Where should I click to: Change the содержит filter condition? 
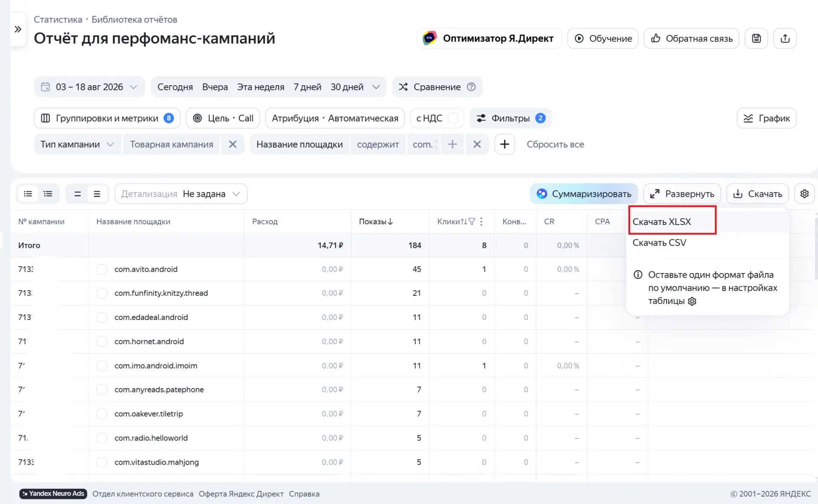378,144
